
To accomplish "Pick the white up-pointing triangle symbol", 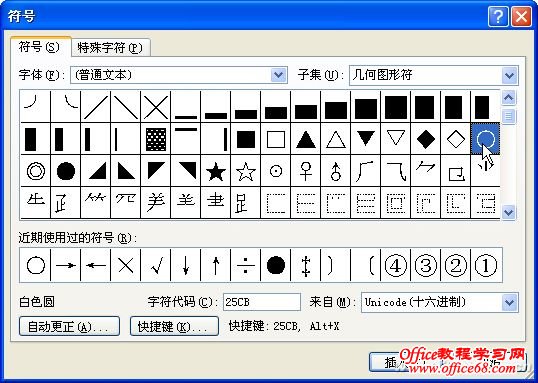I will pos(336,139).
